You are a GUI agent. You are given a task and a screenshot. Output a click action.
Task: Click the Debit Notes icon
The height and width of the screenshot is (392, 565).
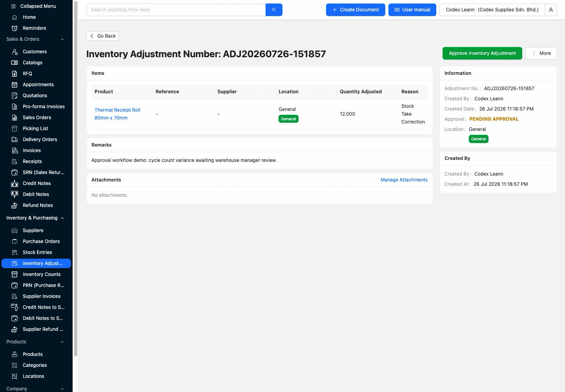[15, 194]
